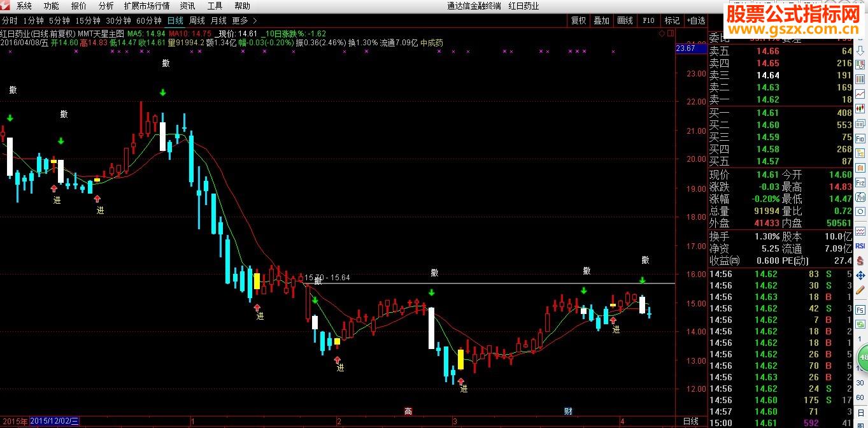
Task: Click the orange 自 icon in sidebar
Action: click(x=860, y=168)
